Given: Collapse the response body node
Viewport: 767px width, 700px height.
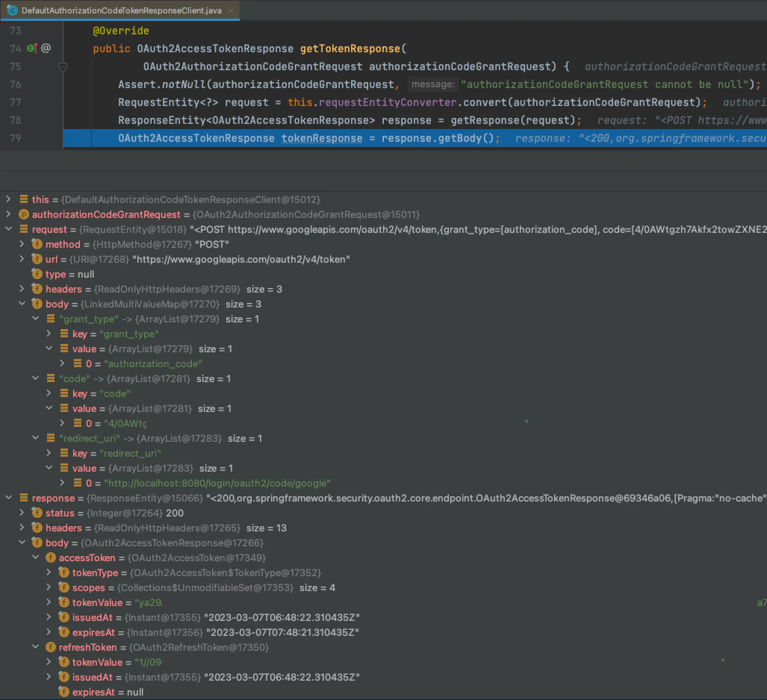Looking at the screenshot, I should tap(22, 543).
